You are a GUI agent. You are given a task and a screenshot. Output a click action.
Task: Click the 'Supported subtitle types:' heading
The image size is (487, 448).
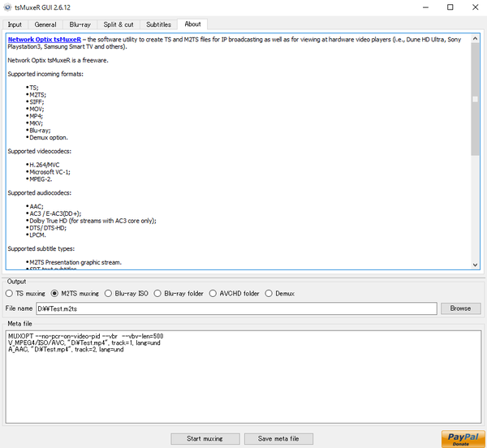[41, 248]
